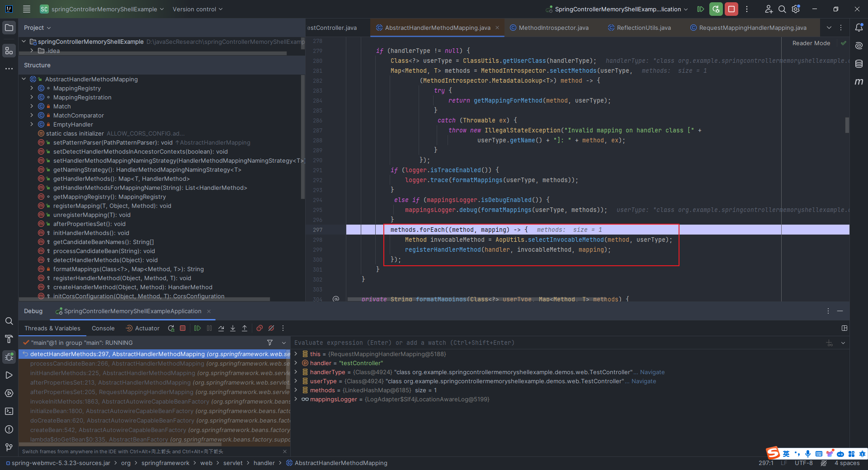Viewport: 868px width, 470px height.
Task: Click UTF-8 encoding in status bar
Action: coord(804,463)
